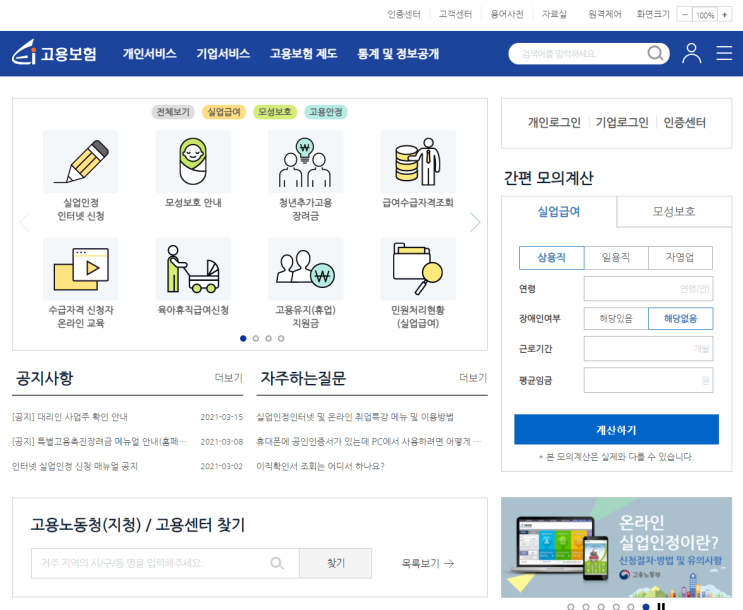743x610 pixels.
Task: Select 해당없음 for 장애인여부
Action: 680,319
